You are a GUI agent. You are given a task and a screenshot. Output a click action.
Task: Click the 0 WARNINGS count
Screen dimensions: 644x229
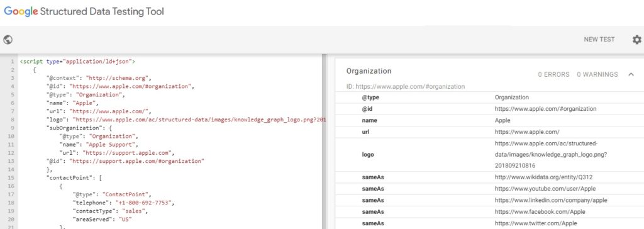[x=597, y=74]
